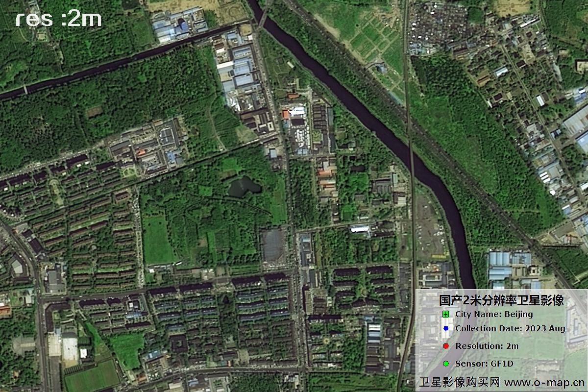Click the bright green rectangular lawn in the park
The image size is (588, 392).
tap(157, 240)
